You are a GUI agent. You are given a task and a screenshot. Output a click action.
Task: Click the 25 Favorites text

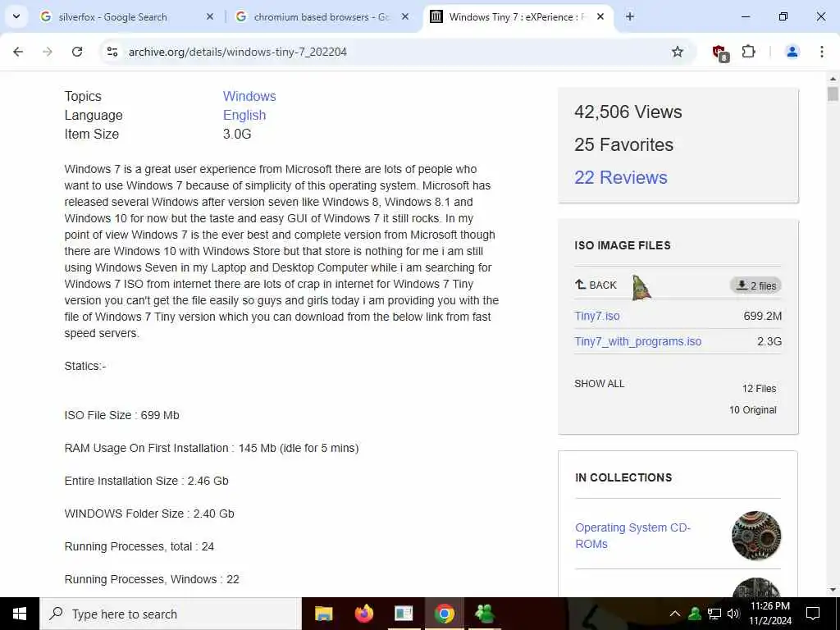pos(623,144)
